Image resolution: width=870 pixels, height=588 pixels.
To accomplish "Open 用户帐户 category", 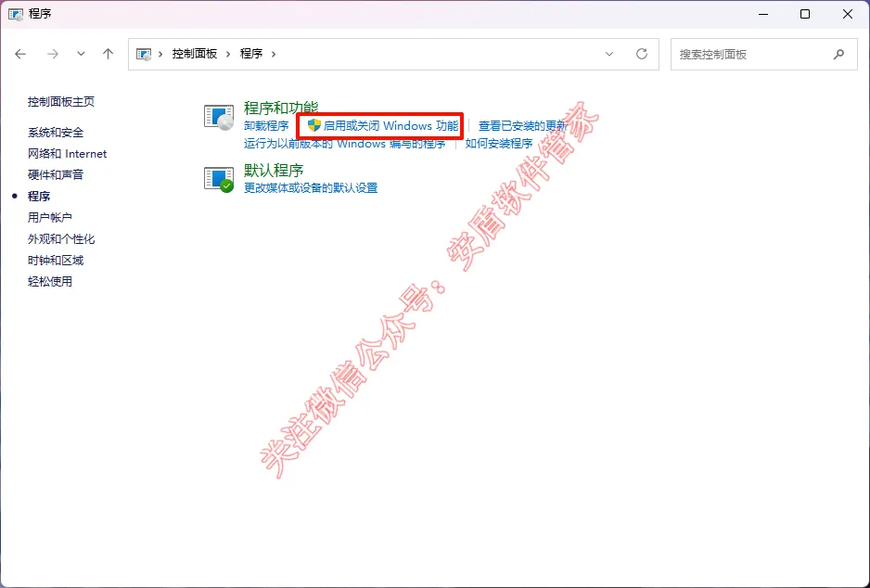I will click(50, 217).
